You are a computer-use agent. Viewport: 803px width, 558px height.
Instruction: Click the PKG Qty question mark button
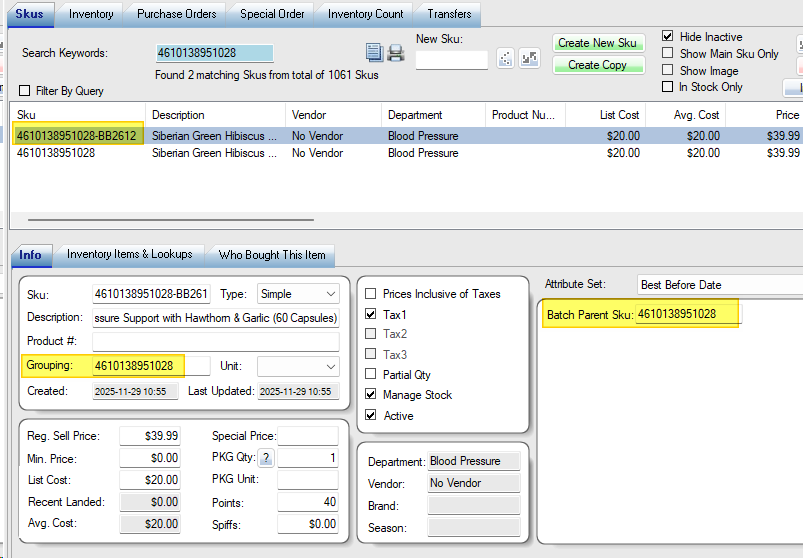click(266, 459)
